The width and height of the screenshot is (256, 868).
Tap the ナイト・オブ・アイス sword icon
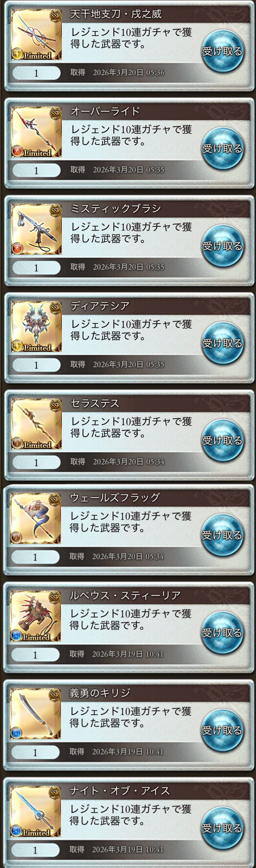click(35, 811)
